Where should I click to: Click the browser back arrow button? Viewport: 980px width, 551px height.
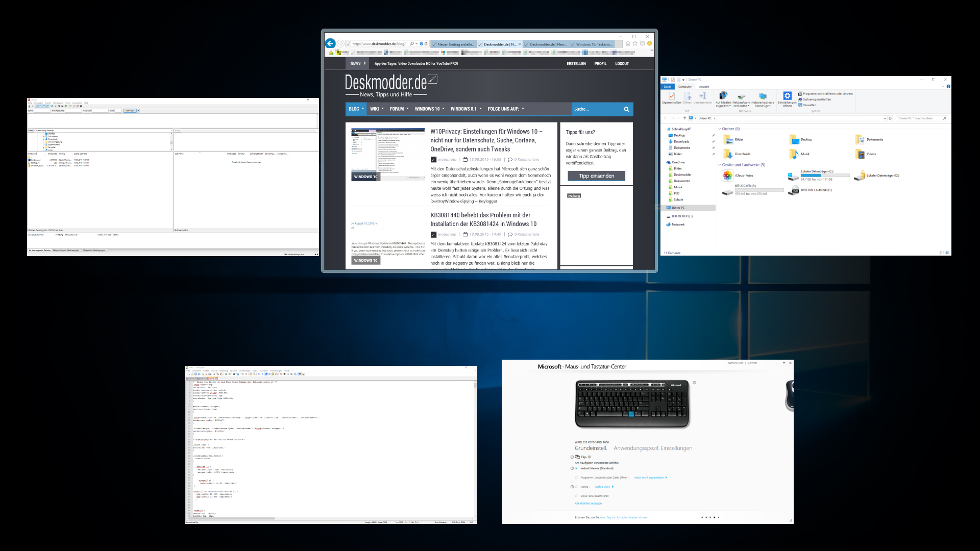click(x=330, y=44)
